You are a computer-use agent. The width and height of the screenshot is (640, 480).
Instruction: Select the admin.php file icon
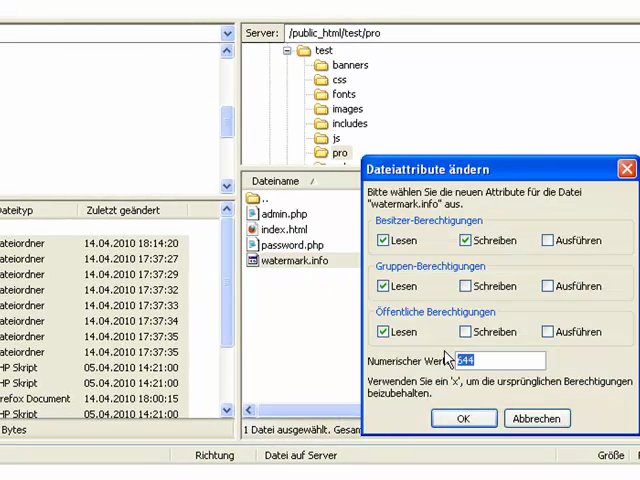click(x=253, y=214)
